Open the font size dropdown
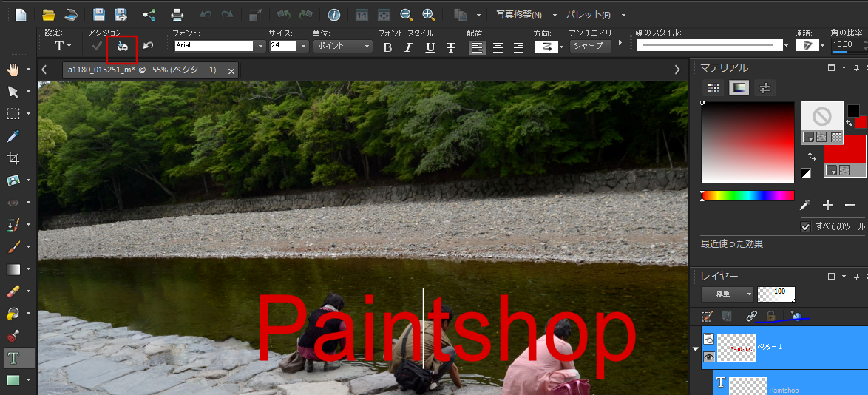868x395 pixels. tap(303, 47)
